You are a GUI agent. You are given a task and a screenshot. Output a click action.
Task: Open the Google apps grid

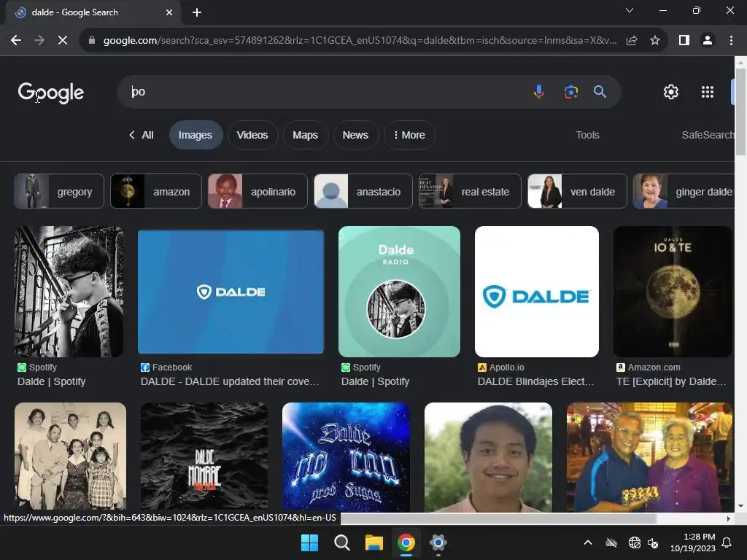point(708,91)
